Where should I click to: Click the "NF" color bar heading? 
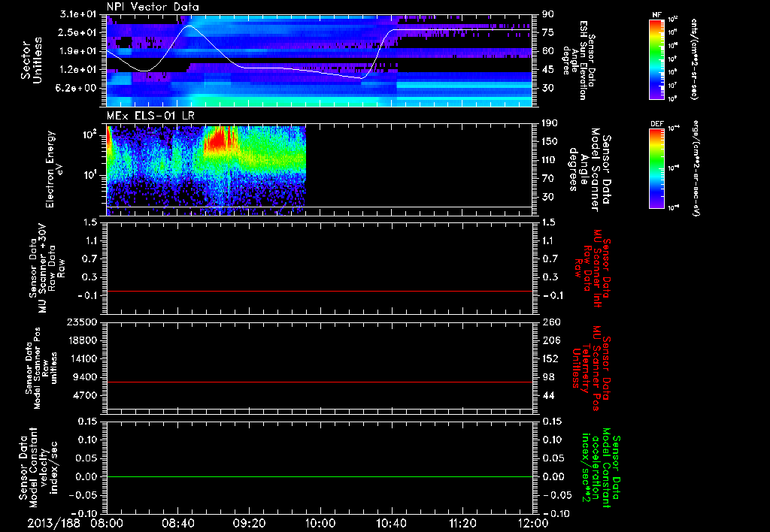coord(656,15)
